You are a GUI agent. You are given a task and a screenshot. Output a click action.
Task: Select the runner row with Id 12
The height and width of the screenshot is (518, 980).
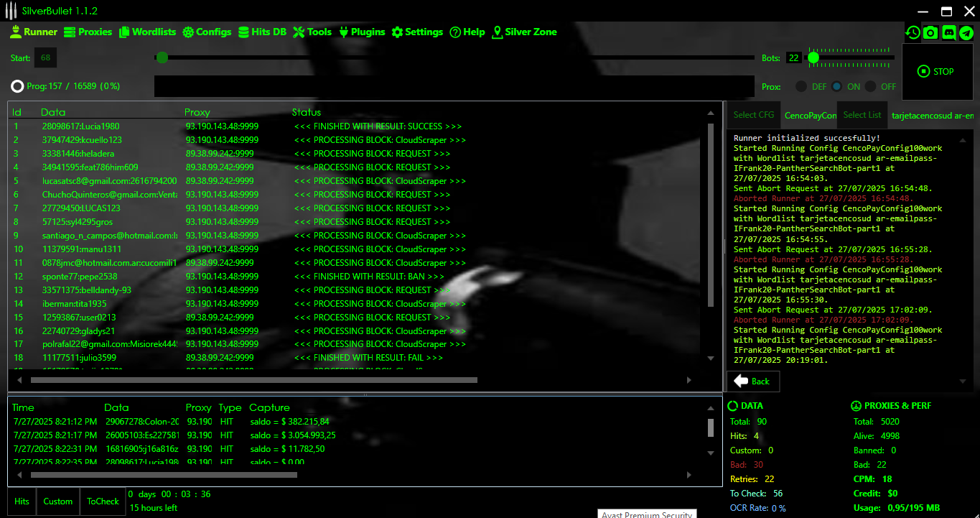pyautogui.click(x=357, y=277)
